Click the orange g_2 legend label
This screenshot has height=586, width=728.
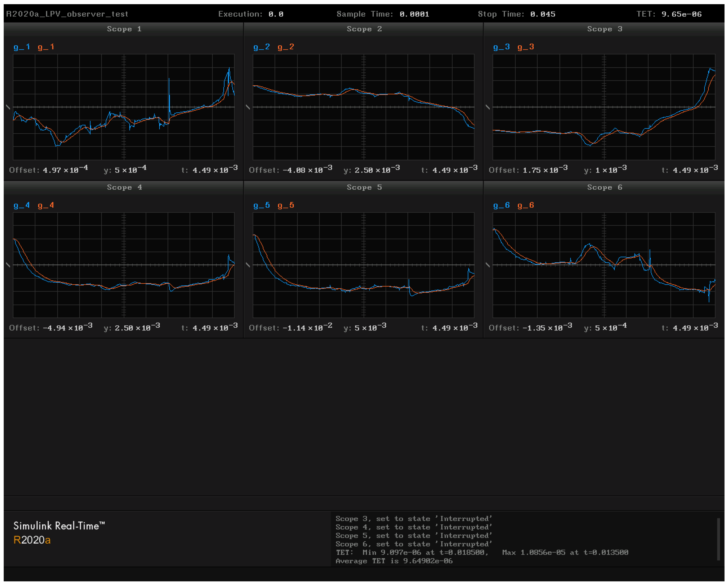pyautogui.click(x=286, y=47)
